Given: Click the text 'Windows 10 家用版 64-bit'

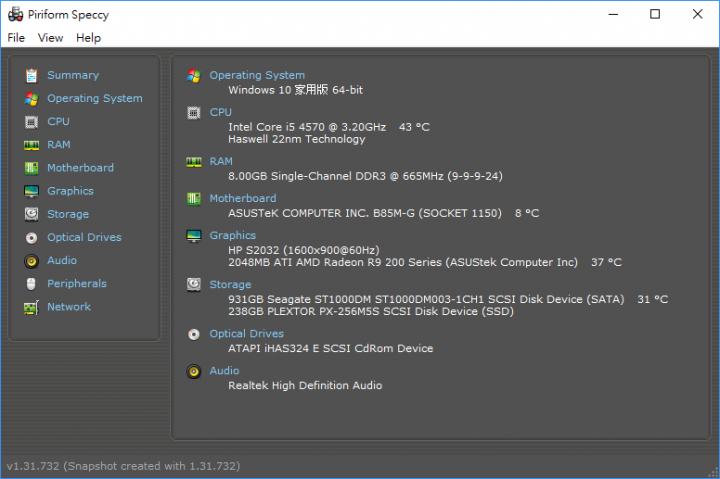Looking at the screenshot, I should pyautogui.click(x=296, y=90).
